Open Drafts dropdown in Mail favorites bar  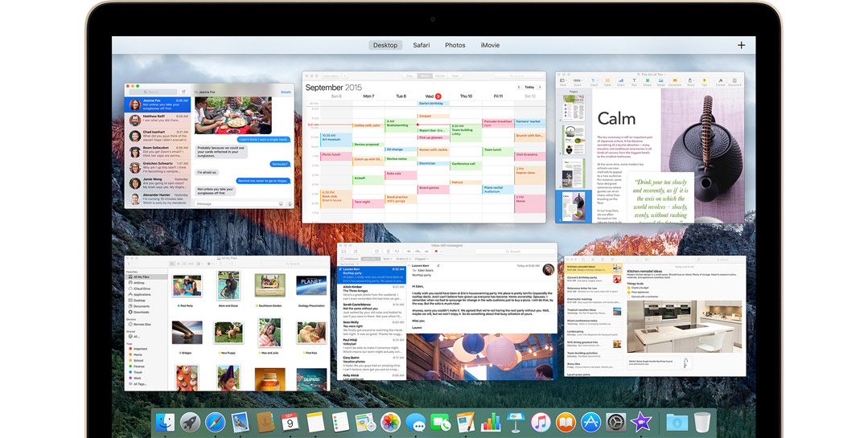[402, 259]
